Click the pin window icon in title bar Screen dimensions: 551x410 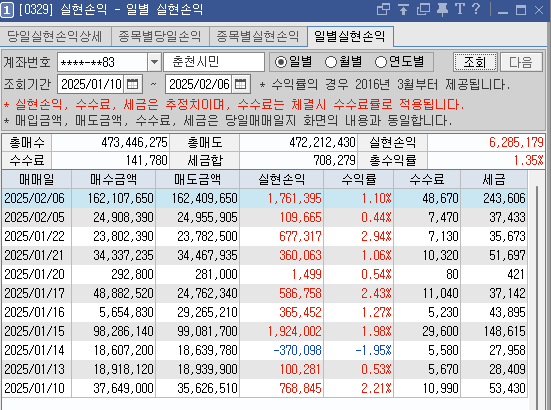click(442, 9)
